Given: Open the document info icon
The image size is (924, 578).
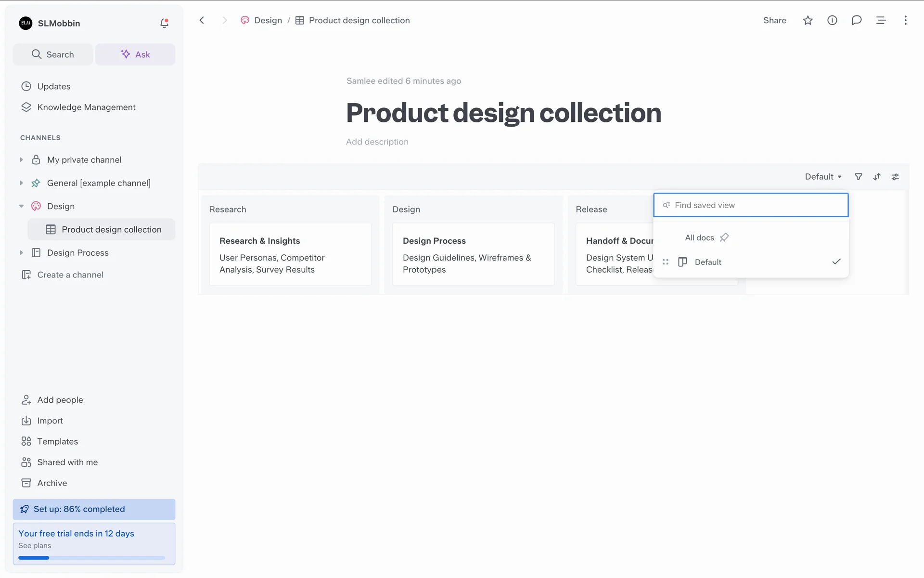Looking at the screenshot, I should (832, 20).
